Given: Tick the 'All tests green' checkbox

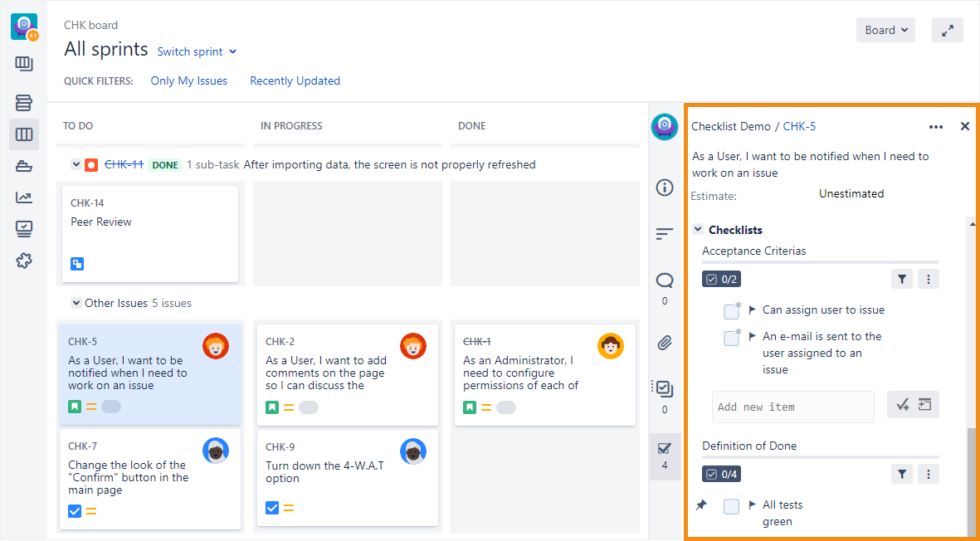Looking at the screenshot, I should [x=731, y=506].
